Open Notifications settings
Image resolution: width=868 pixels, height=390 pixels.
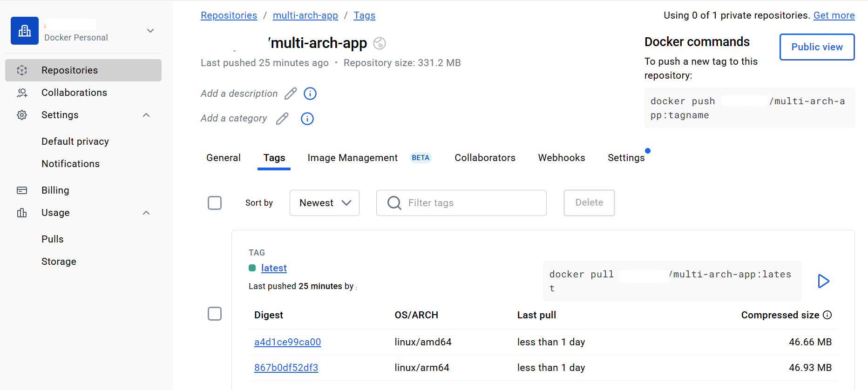(70, 164)
